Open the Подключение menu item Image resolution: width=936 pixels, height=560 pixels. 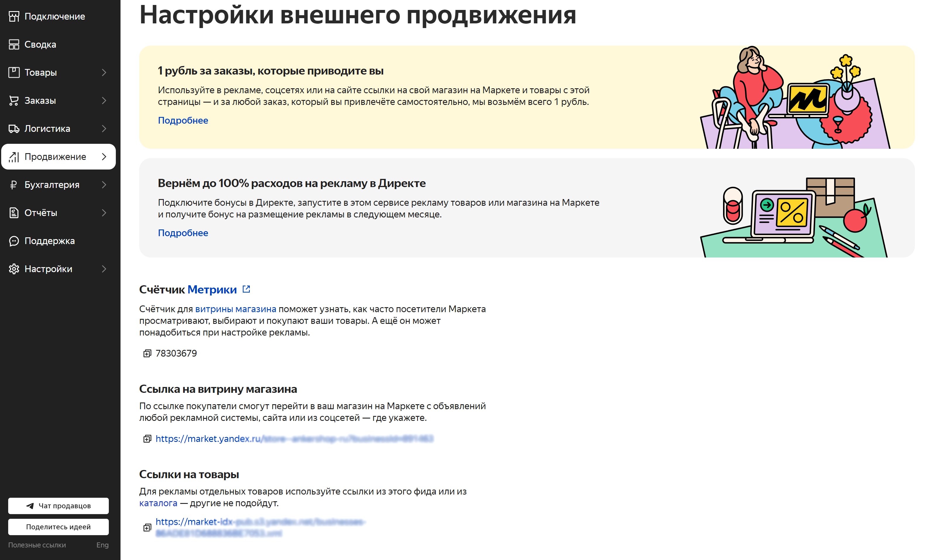click(58, 16)
